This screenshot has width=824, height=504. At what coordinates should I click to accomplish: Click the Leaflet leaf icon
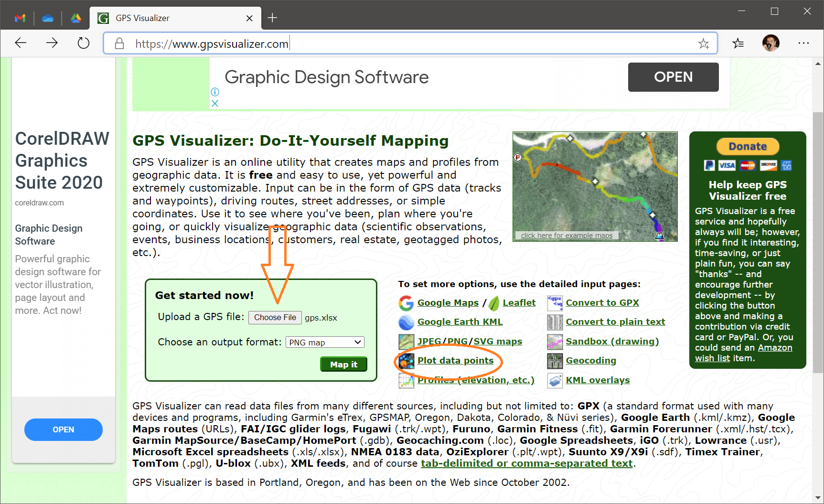(x=494, y=303)
